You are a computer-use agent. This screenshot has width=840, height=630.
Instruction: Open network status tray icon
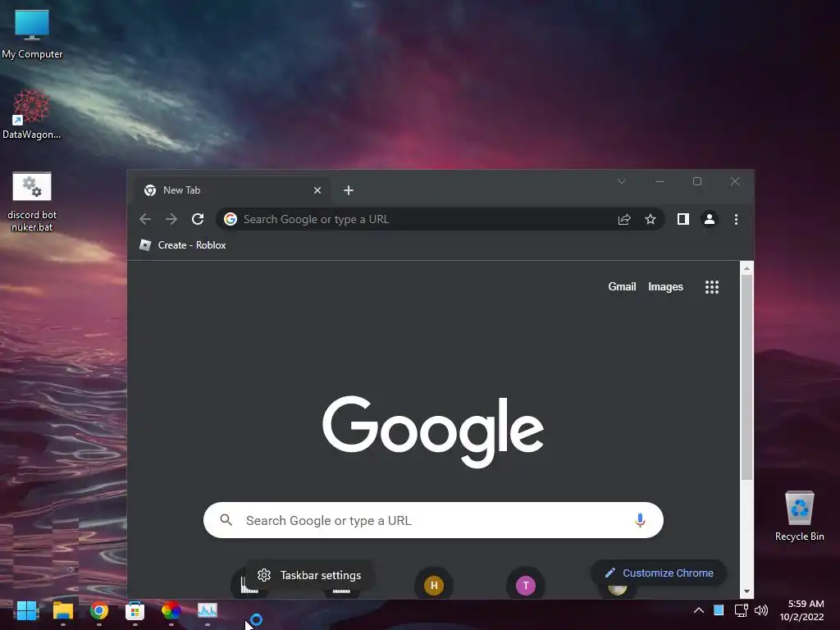tap(741, 610)
